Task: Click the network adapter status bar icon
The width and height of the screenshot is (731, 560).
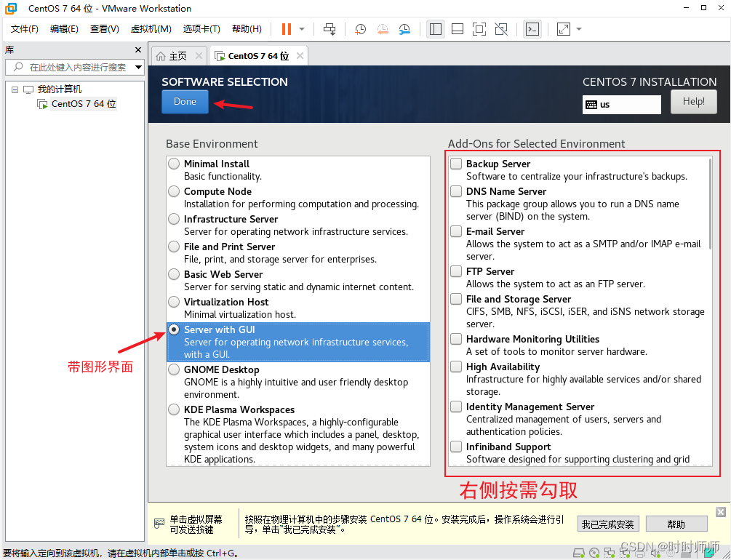Action: (610, 553)
